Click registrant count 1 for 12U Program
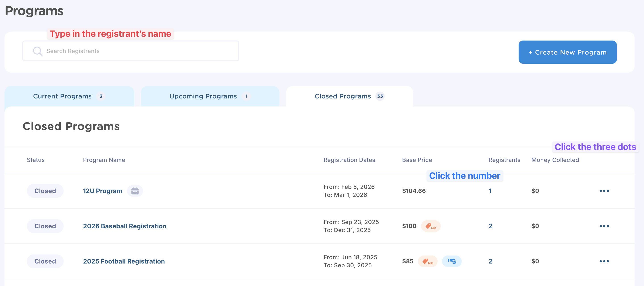644x286 pixels. pyautogui.click(x=490, y=191)
